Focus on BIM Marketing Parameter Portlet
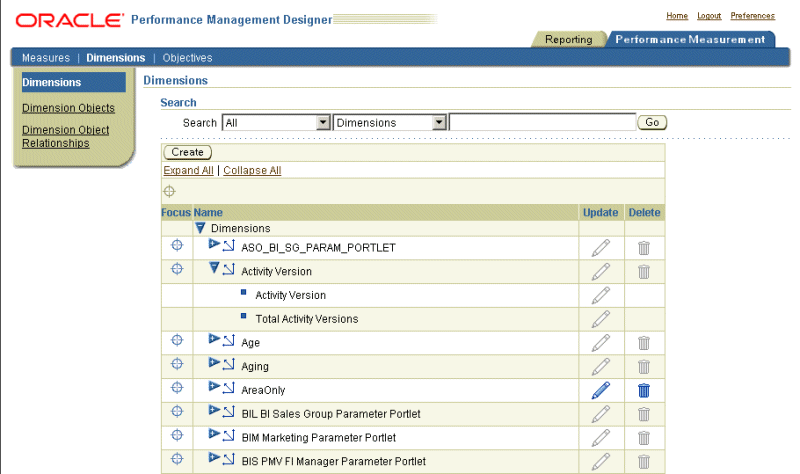The height and width of the screenshot is (474, 800). 177,435
